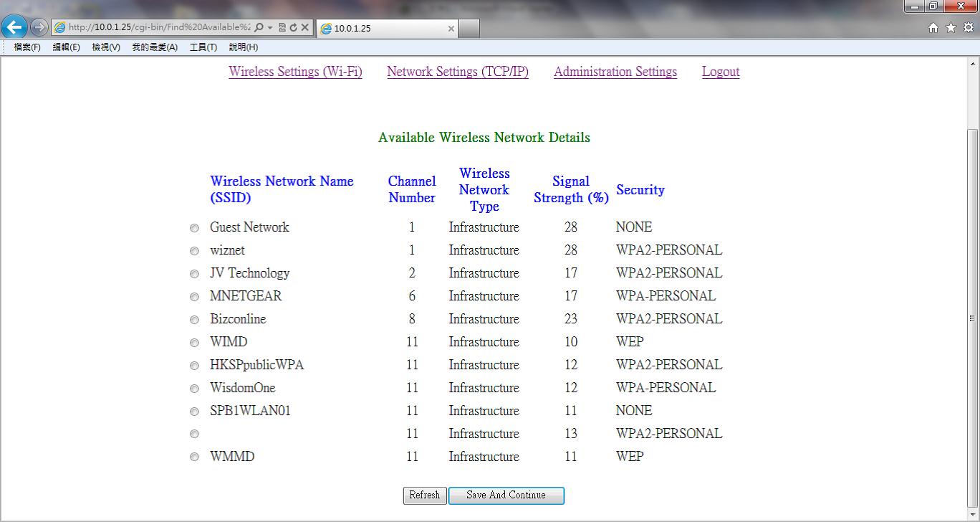Open the 檢視(V) menu
The width and height of the screenshot is (980, 522).
[106, 47]
